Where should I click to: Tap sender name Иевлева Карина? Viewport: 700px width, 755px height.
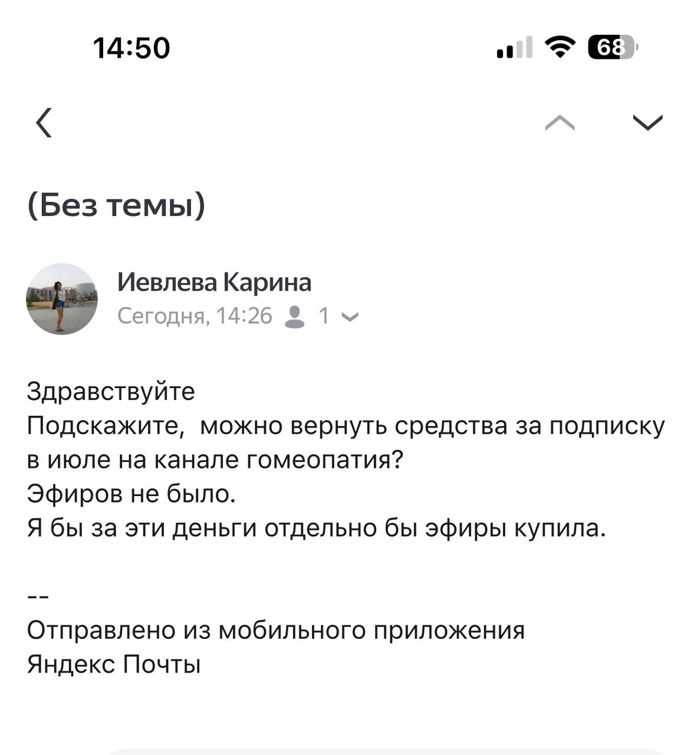[214, 283]
